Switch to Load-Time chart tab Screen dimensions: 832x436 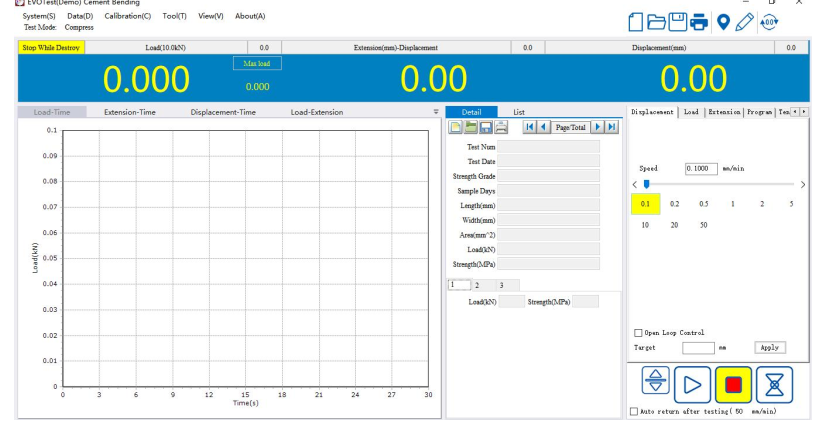click(52, 112)
